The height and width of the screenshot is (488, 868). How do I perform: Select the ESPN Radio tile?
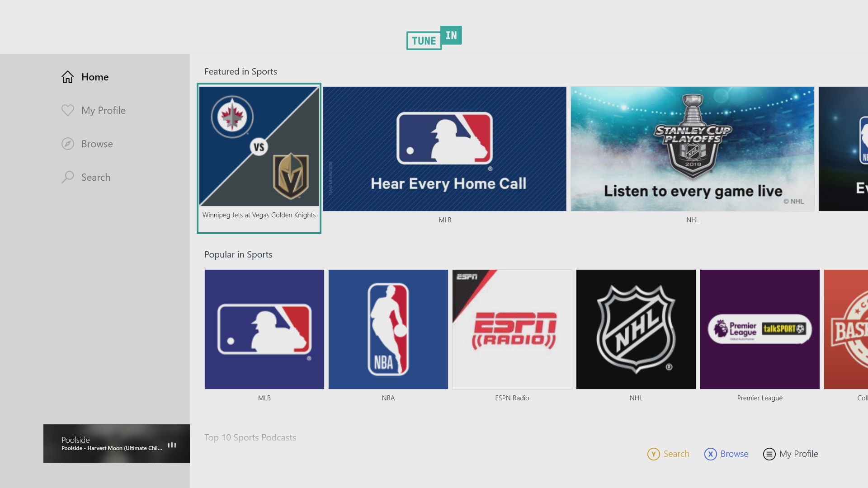[512, 329]
